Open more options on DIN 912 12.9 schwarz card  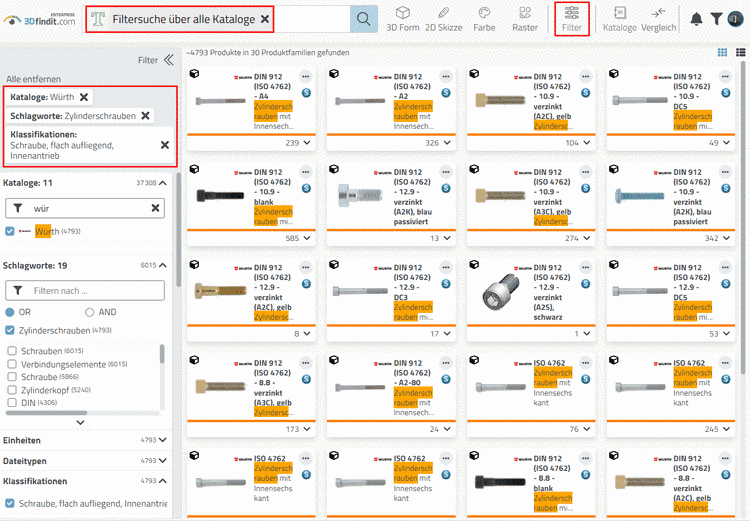coord(585,267)
